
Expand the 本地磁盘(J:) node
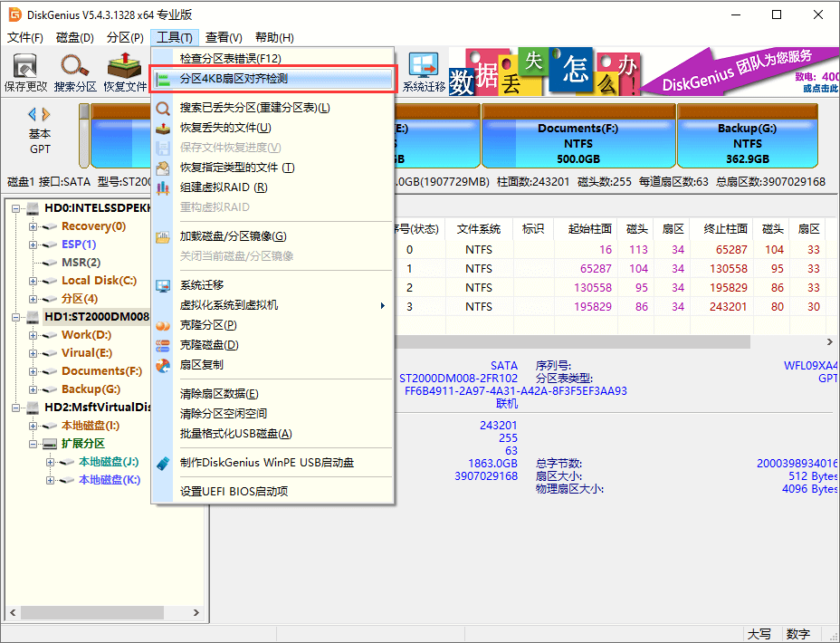(51, 463)
